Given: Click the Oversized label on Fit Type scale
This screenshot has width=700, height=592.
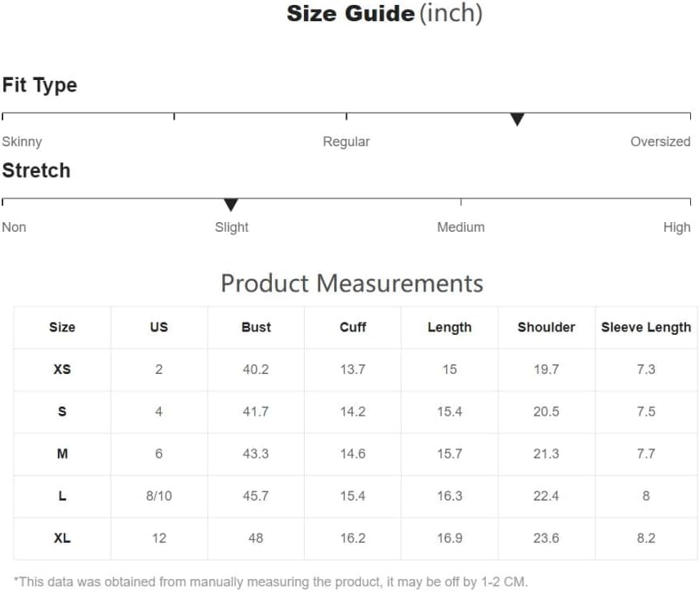Looking at the screenshot, I should point(660,141).
